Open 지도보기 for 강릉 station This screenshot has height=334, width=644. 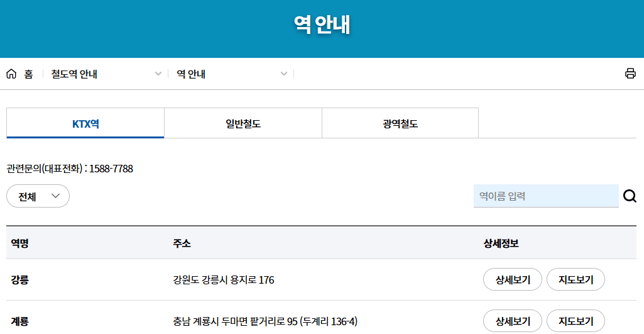[576, 280]
